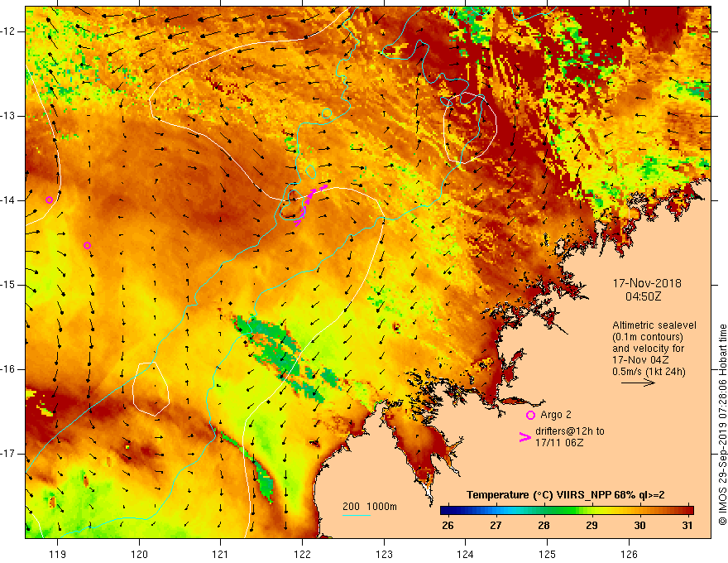
Task: Click the 0.5m/s (1kt 24h) label
Action: coord(649,371)
